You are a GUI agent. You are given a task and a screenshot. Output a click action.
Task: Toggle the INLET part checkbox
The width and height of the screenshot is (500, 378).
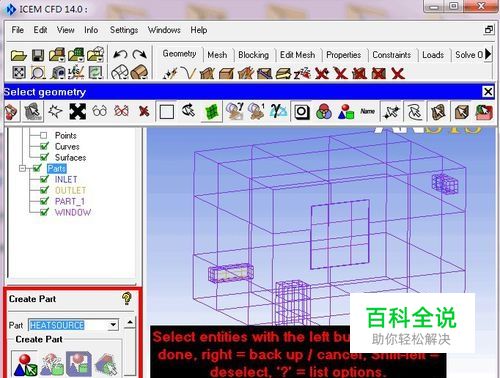[44, 179]
